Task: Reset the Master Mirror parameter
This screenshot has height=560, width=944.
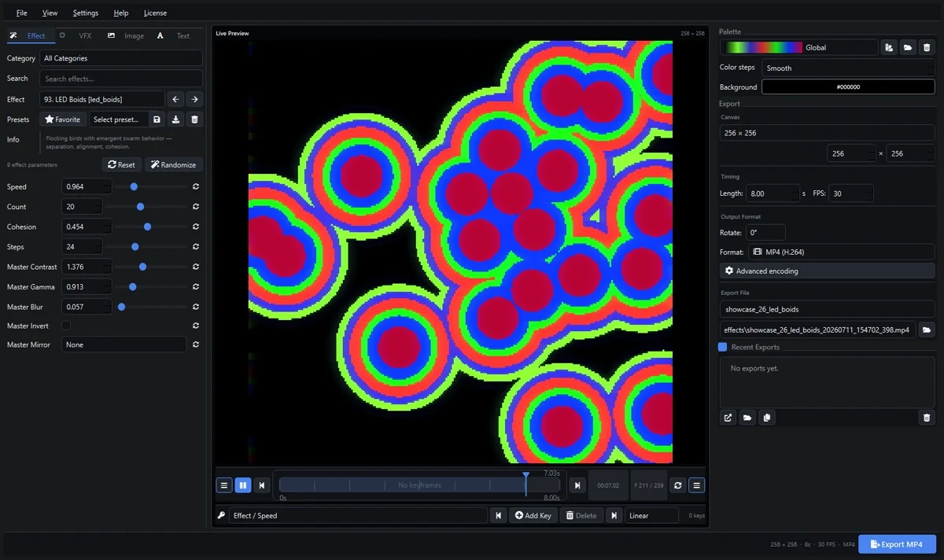Action: (195, 344)
